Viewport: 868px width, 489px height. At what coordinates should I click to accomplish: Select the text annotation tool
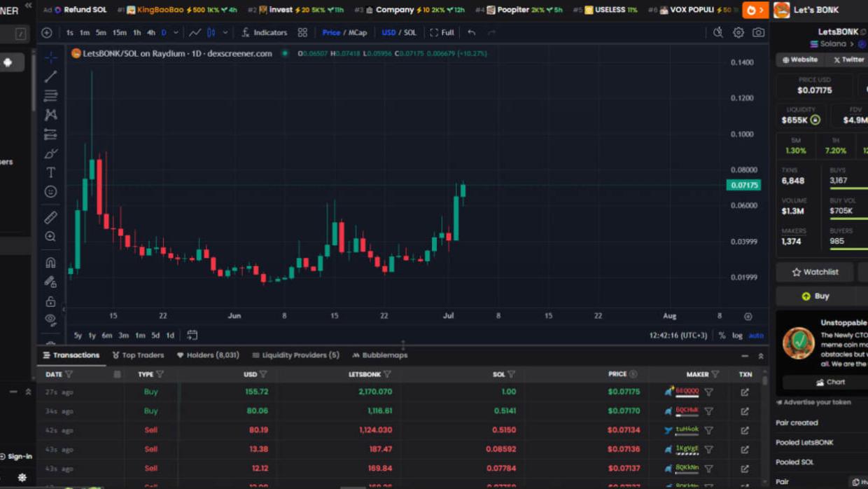coord(50,172)
